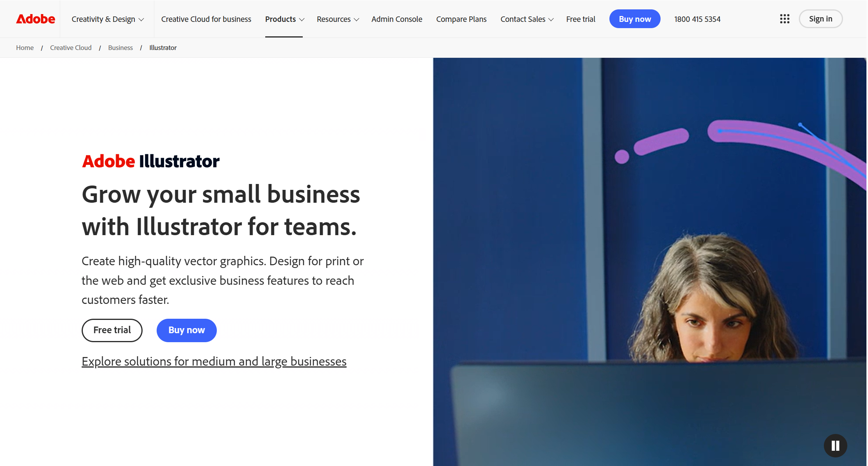Open the app switcher grid icon
Screen dimensions: 868x466
click(784, 19)
